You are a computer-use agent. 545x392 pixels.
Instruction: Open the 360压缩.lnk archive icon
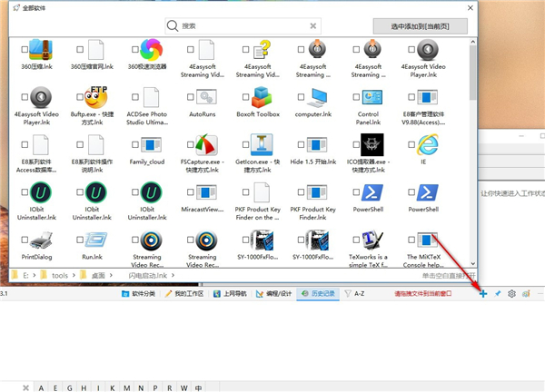[x=41, y=50]
